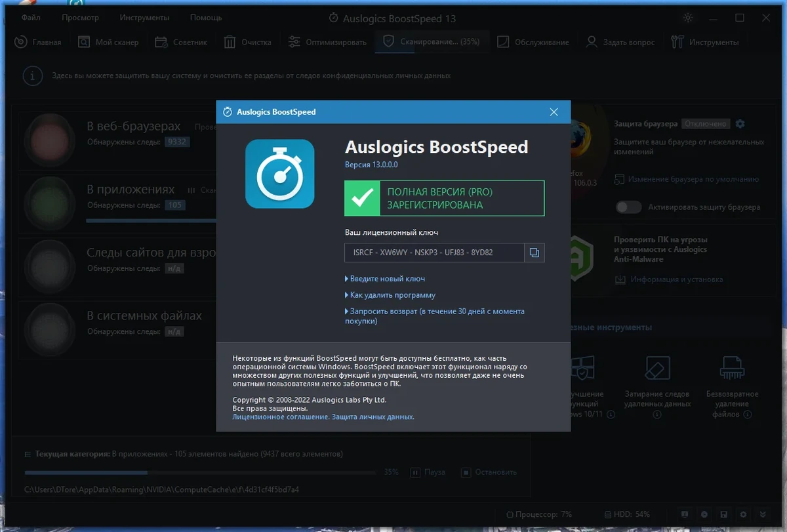This screenshot has width=787, height=532.
Task: Open the Очистка tab
Action: [x=248, y=42]
